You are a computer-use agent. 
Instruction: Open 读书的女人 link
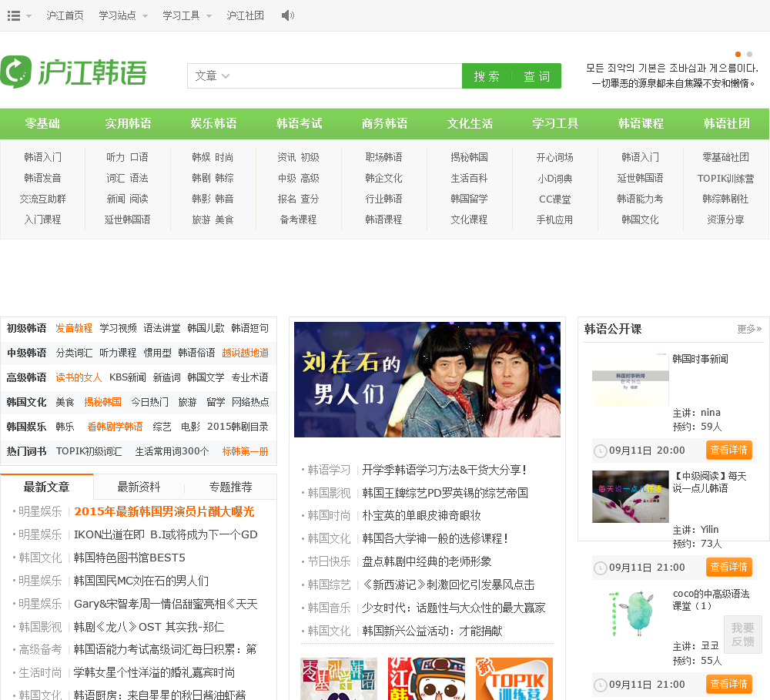coord(79,377)
